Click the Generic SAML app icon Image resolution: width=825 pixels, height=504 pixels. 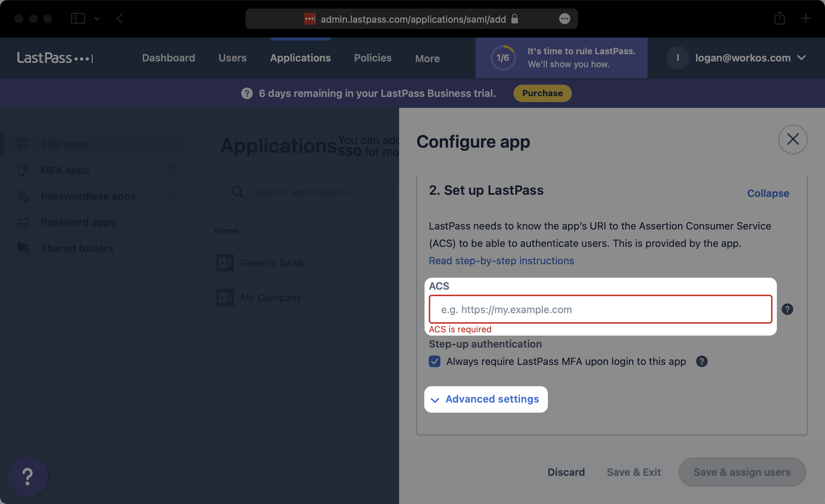pyautogui.click(x=225, y=263)
